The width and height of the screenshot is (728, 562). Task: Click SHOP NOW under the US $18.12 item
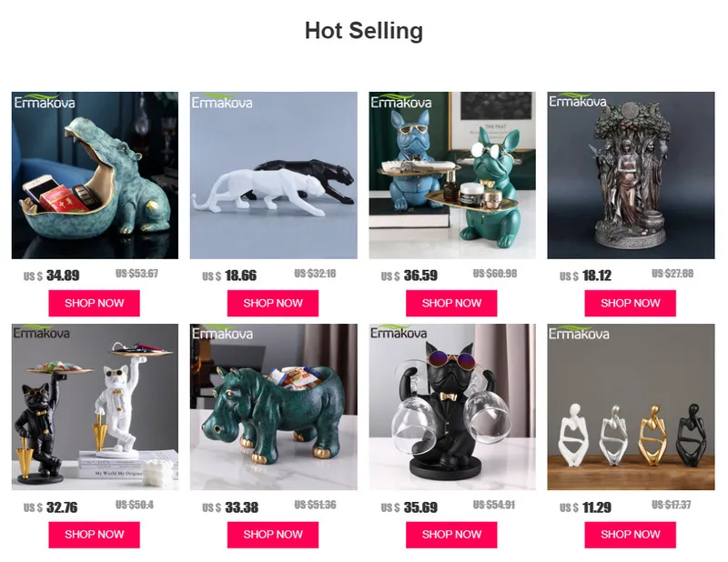(x=630, y=303)
